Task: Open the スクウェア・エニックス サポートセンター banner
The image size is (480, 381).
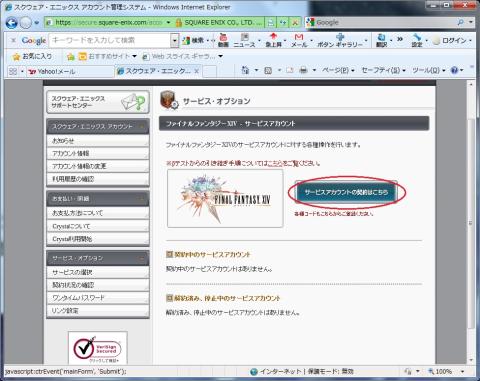Action: point(98,102)
